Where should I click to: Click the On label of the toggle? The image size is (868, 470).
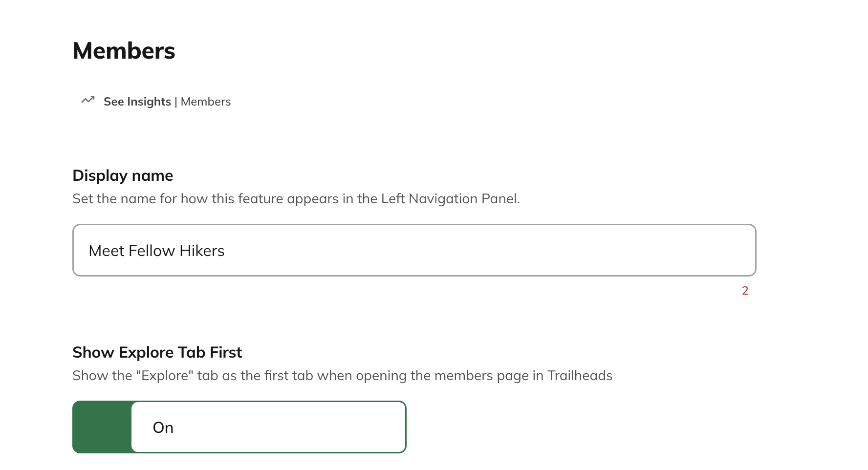coord(163,427)
